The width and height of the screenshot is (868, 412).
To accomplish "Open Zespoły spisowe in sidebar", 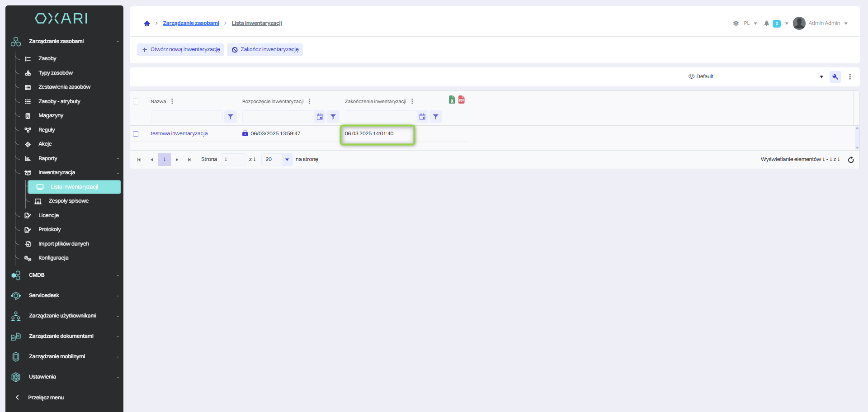I will [69, 201].
